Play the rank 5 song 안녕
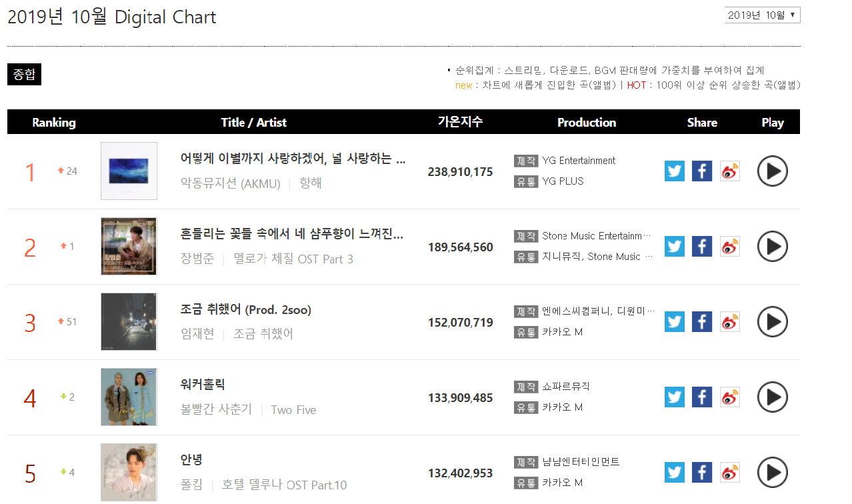This screenshot has height=504, width=852. pos(772,473)
